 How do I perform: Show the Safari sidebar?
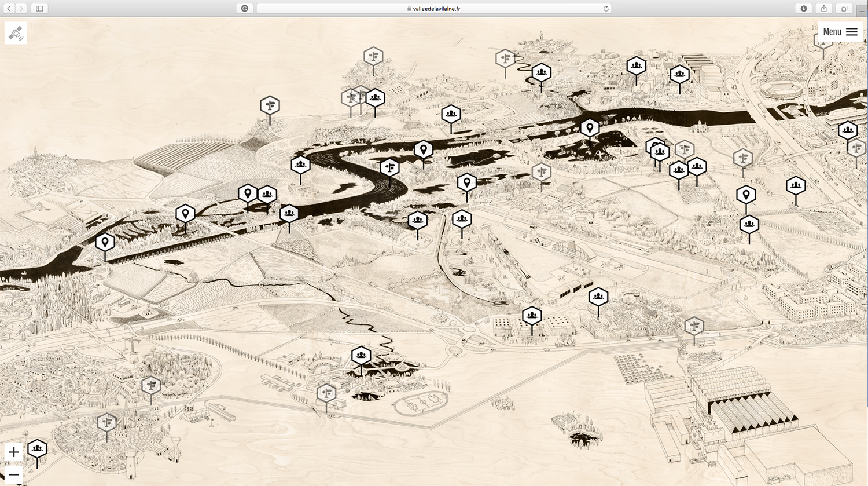39,9
